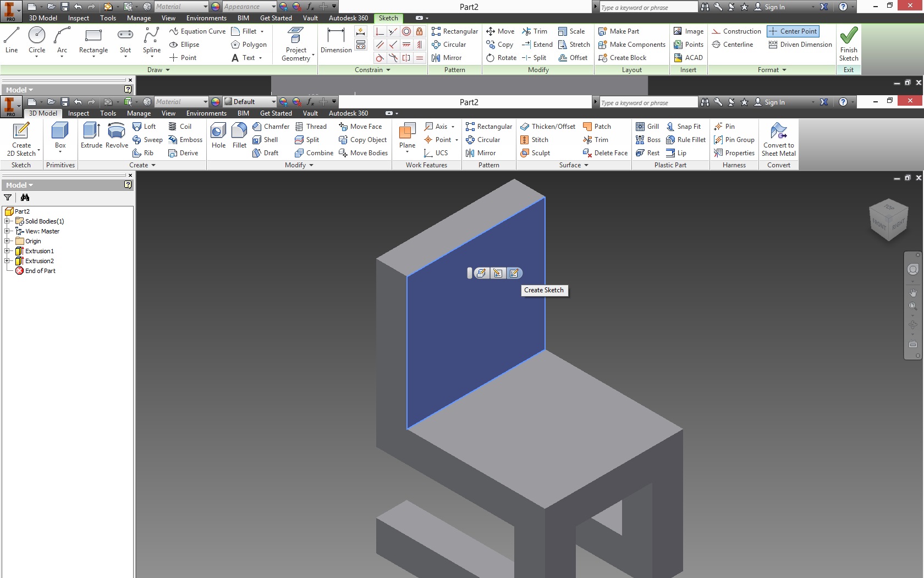Apply the Shell tool
The height and width of the screenshot is (578, 924).
tap(265, 140)
